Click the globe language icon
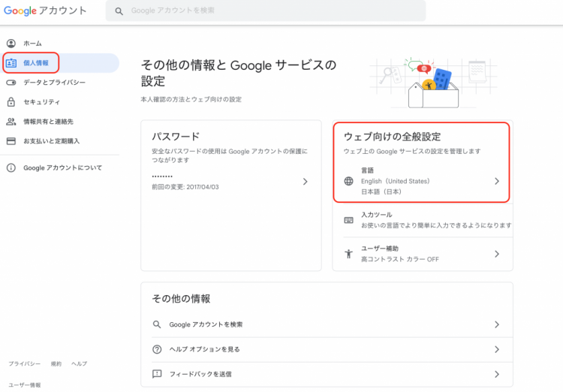This screenshot has width=563, height=392. pyautogui.click(x=348, y=181)
